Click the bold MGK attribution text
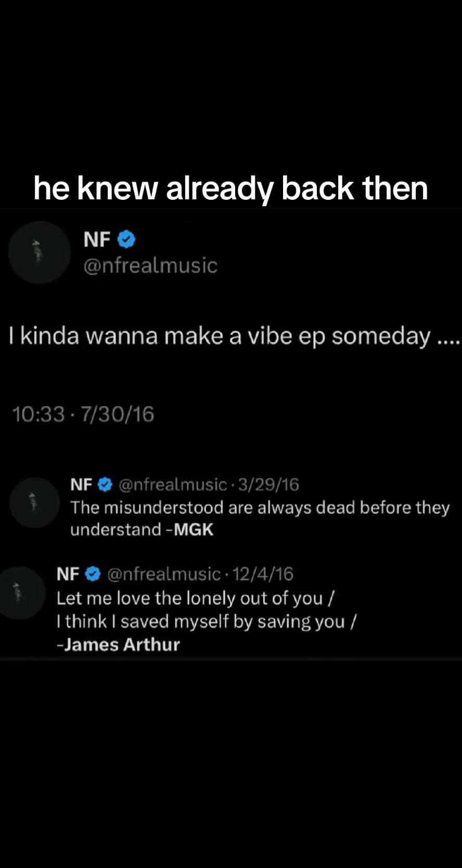This screenshot has width=462, height=868. (x=194, y=529)
